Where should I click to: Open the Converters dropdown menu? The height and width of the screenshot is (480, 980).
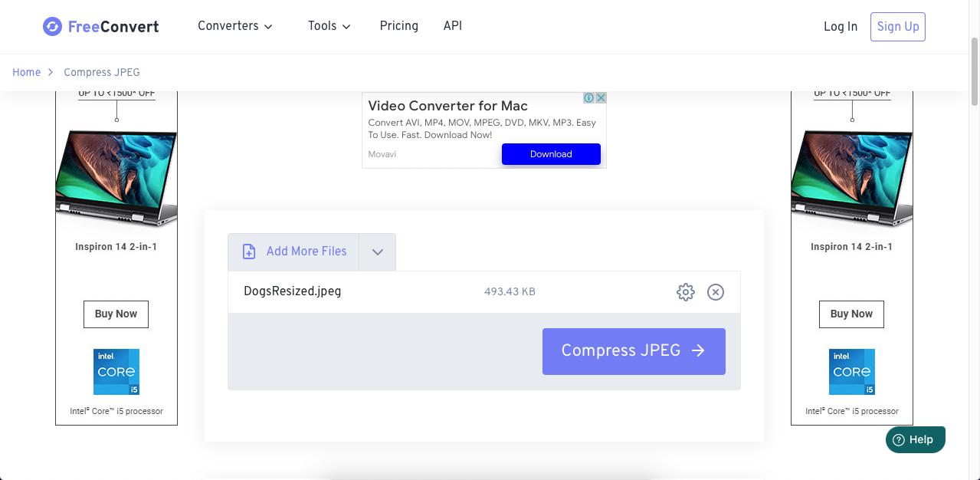point(234,26)
